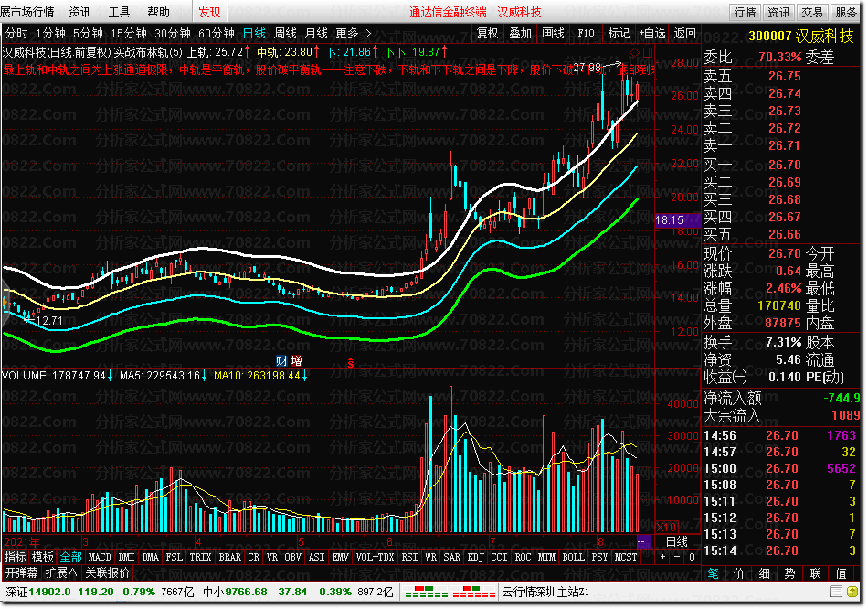Open the 复权 adjustment options
The height and width of the screenshot is (609, 868).
click(x=488, y=33)
